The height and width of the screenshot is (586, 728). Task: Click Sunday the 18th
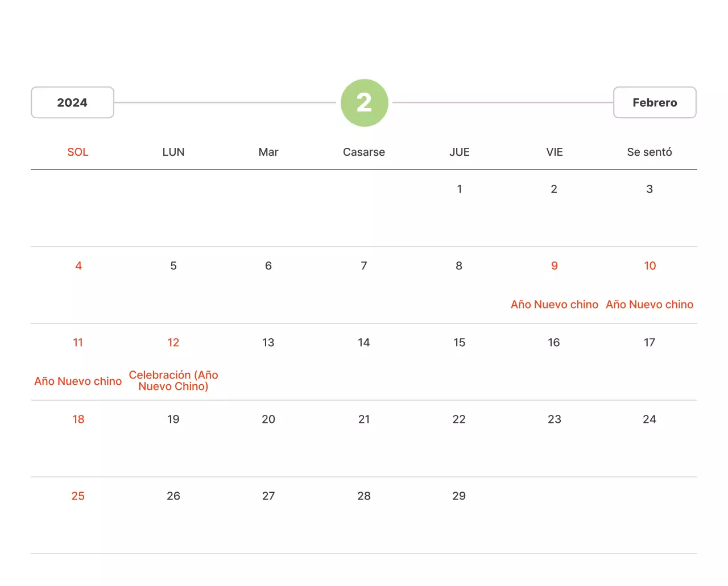pyautogui.click(x=78, y=419)
